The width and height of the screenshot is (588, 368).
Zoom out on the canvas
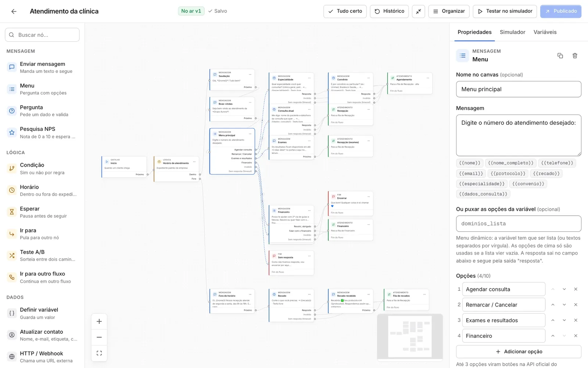coord(99,337)
